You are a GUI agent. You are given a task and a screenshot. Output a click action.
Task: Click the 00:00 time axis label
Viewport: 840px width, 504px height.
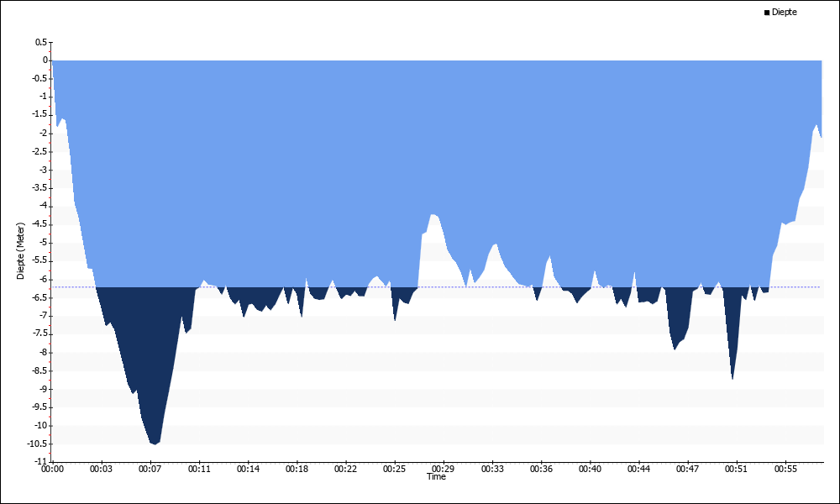click(x=52, y=470)
